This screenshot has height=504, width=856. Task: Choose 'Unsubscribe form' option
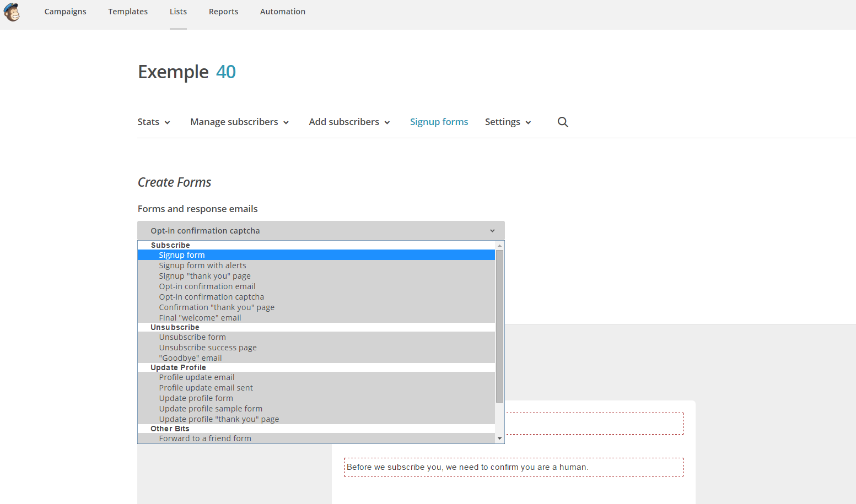(x=316, y=337)
